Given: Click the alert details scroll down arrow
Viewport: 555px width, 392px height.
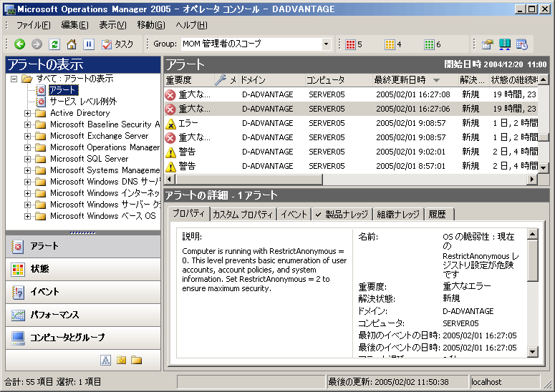Looking at the screenshot, I should [x=532, y=352].
